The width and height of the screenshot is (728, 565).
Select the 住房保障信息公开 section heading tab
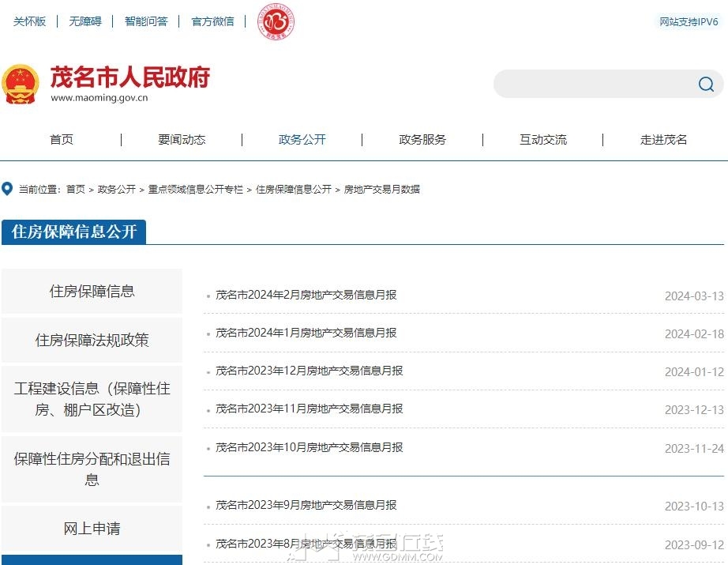(73, 232)
